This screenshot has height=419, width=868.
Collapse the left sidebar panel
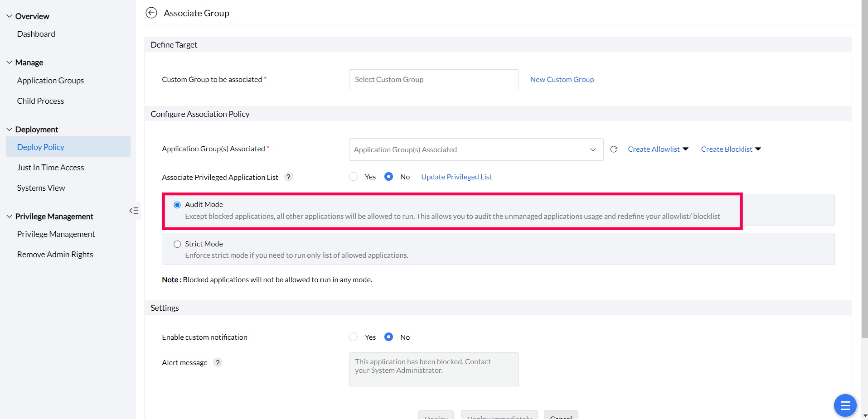pyautogui.click(x=134, y=211)
